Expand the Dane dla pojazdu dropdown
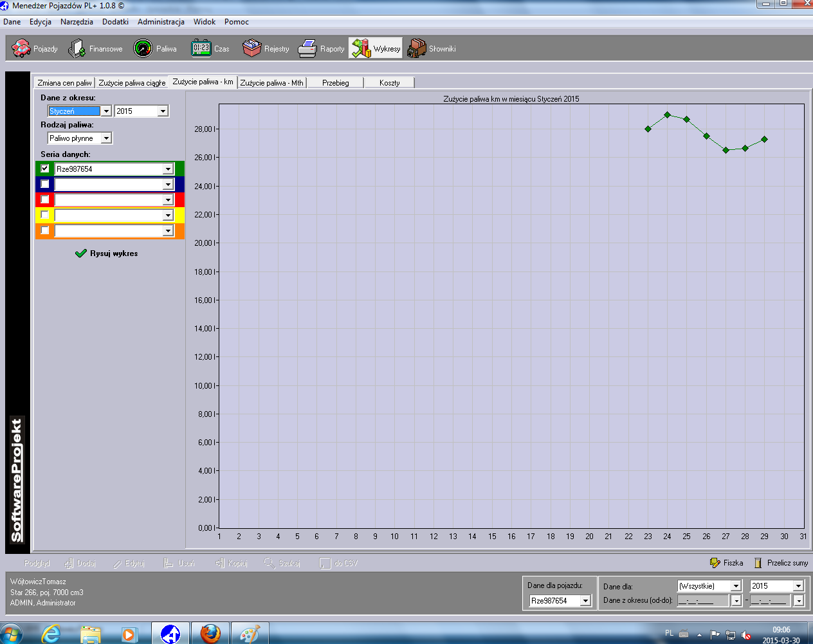 pos(585,601)
